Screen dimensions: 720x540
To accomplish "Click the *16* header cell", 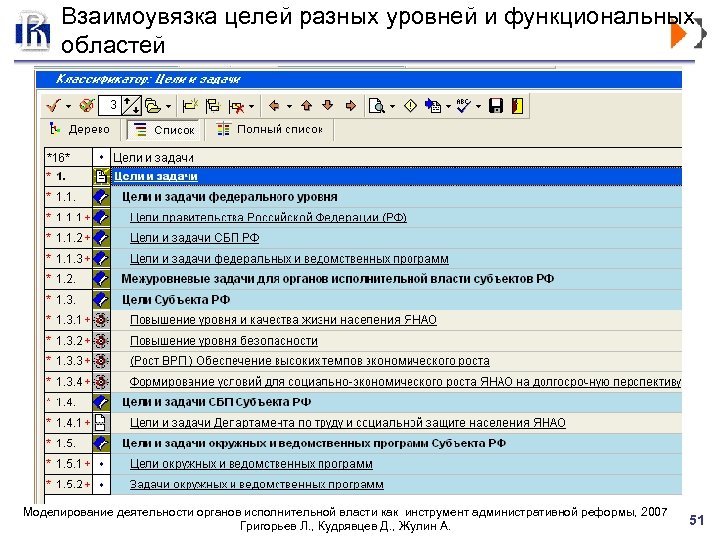I will (68, 158).
